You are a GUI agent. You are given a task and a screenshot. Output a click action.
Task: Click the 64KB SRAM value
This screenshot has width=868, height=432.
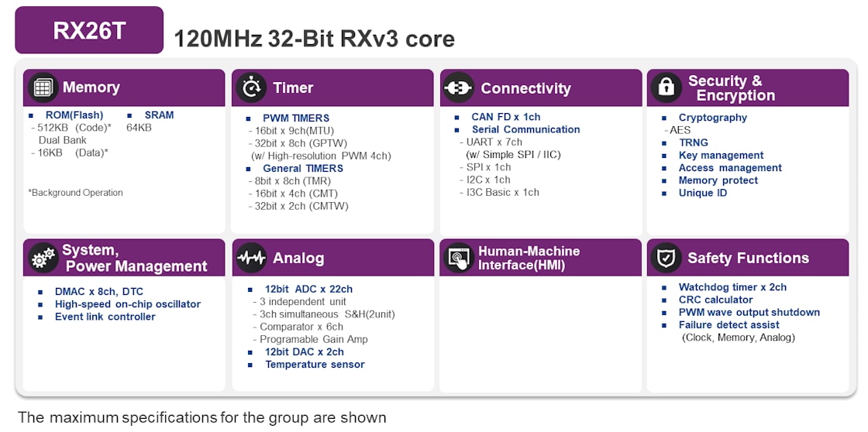point(139,128)
